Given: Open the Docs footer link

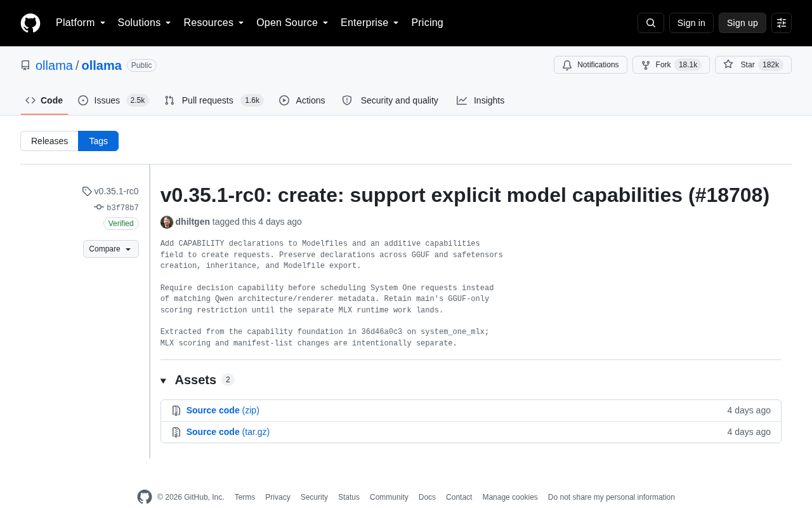Looking at the screenshot, I should point(427,497).
